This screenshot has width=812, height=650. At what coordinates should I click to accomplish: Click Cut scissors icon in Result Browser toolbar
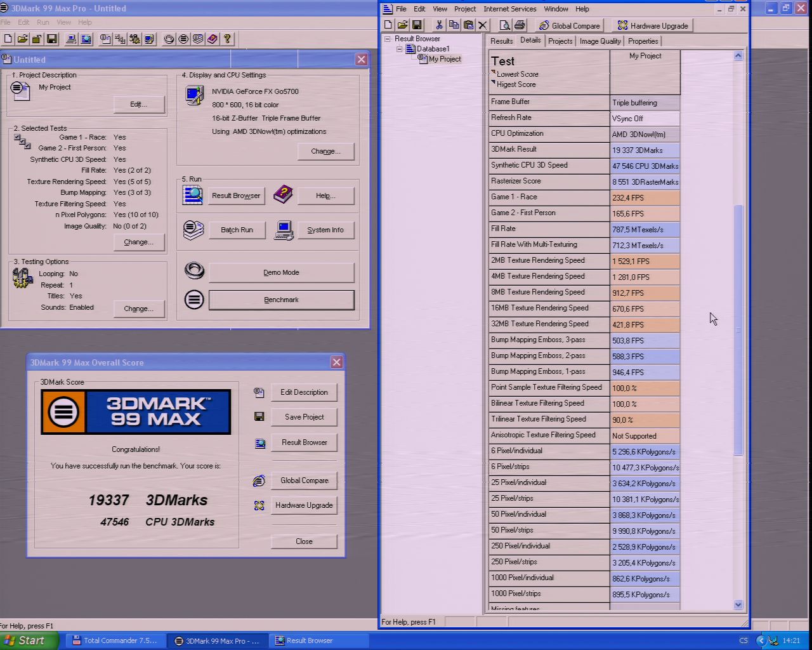pos(439,25)
